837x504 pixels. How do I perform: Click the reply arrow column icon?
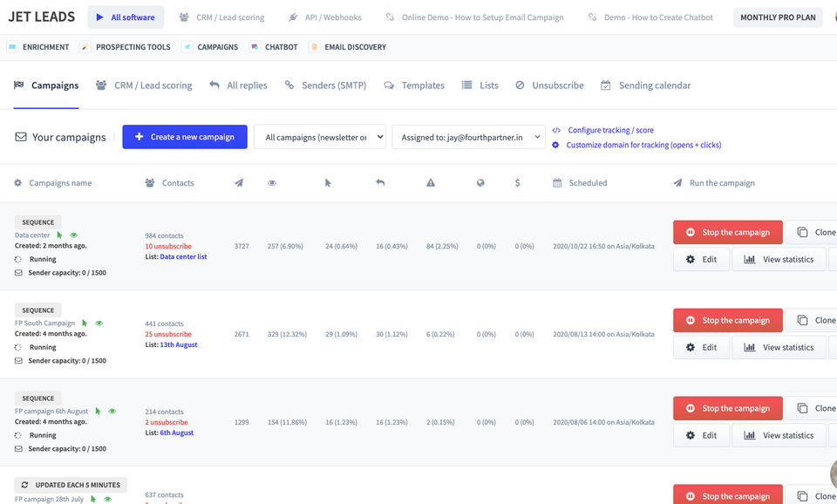coord(380,183)
